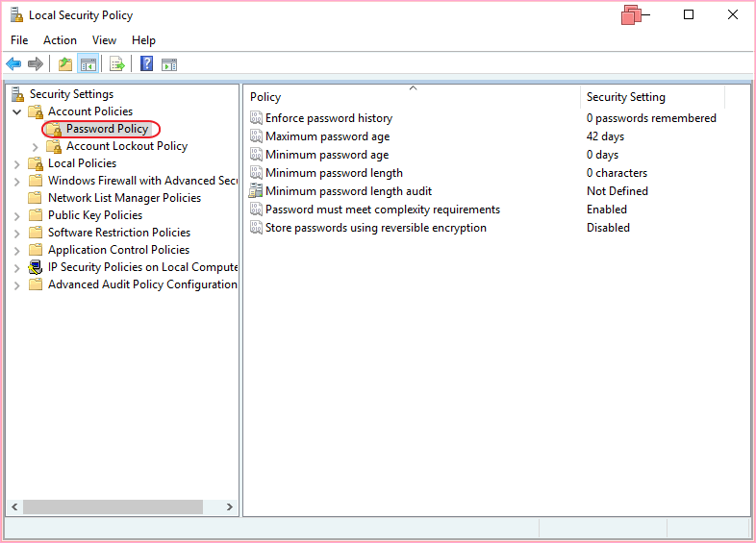Sort by the Security Setting column header
The height and width of the screenshot is (543, 756).
click(653, 97)
